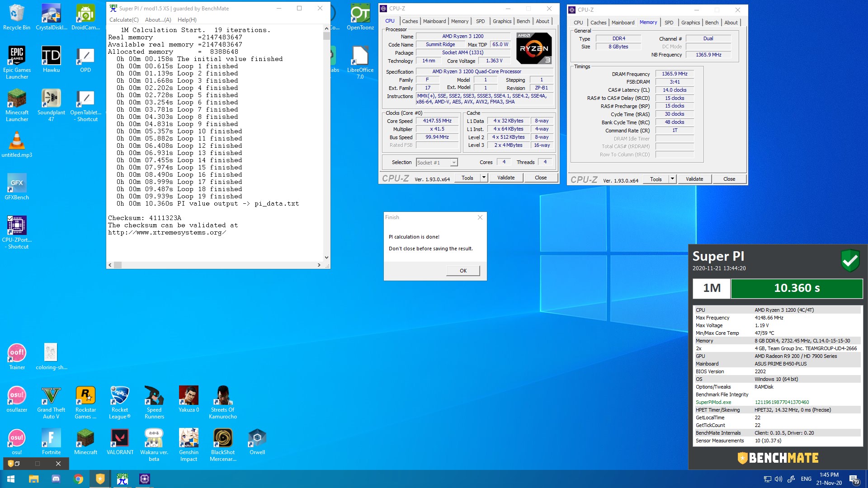Select the OpenTablet shortcut icon
The width and height of the screenshot is (868, 488).
(85, 105)
